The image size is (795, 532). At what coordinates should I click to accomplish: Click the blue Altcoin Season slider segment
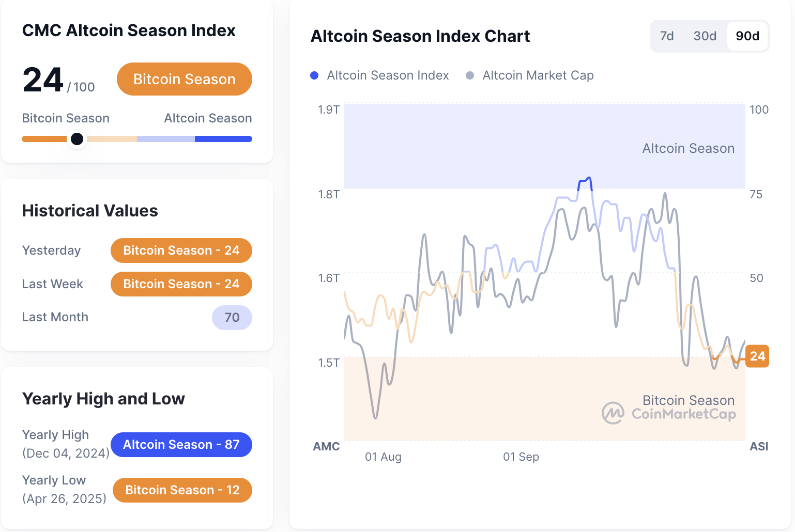tap(223, 139)
